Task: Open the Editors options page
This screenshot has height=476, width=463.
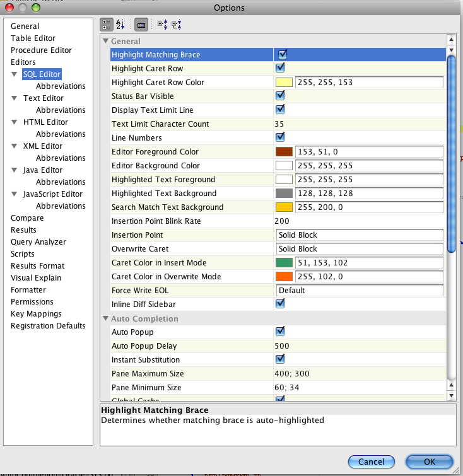Action: click(23, 62)
